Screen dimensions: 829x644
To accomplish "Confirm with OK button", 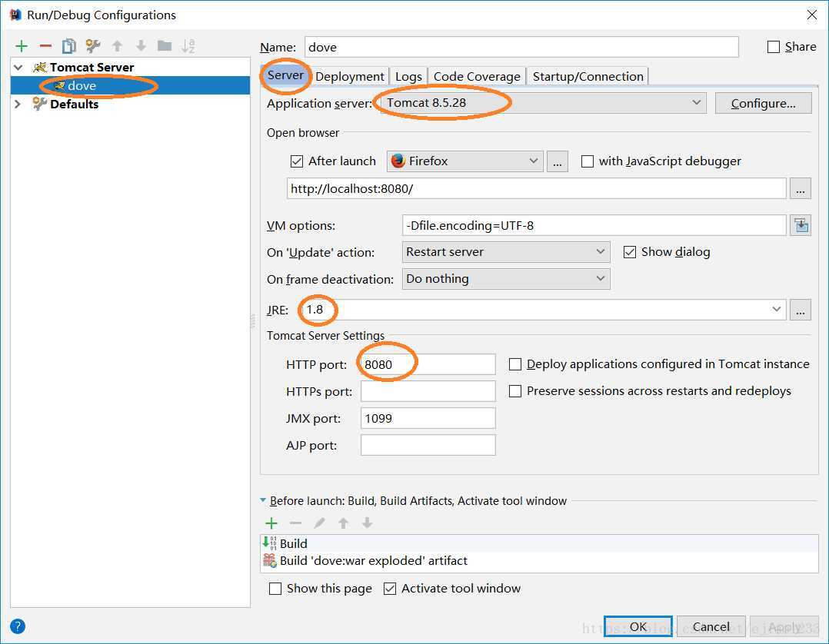I will pos(638,626).
